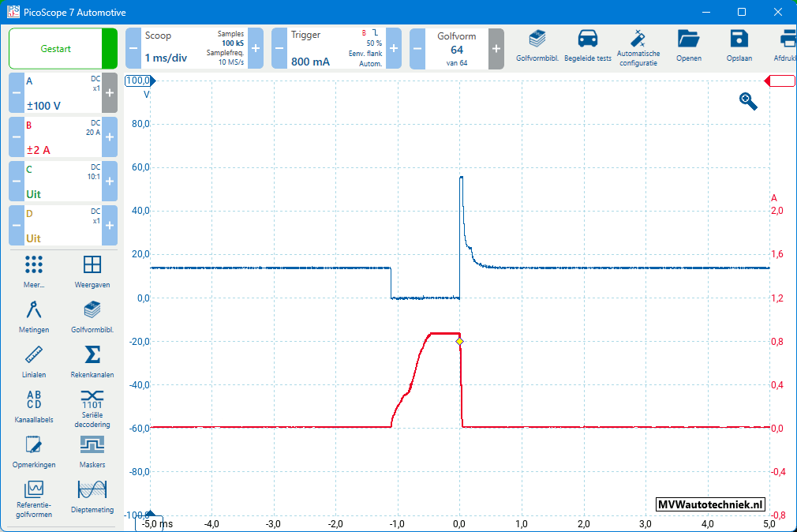This screenshot has width=797, height=532.
Task: Click the zoom magnifier on the graph
Action: tap(747, 100)
